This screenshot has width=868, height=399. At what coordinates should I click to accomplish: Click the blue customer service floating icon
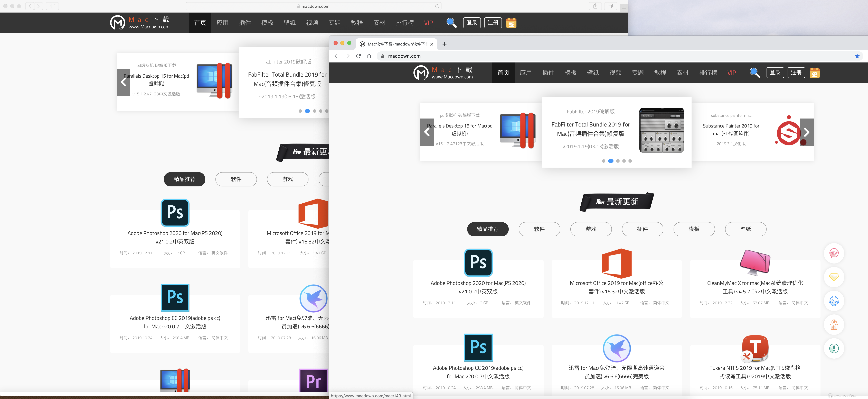point(834,301)
